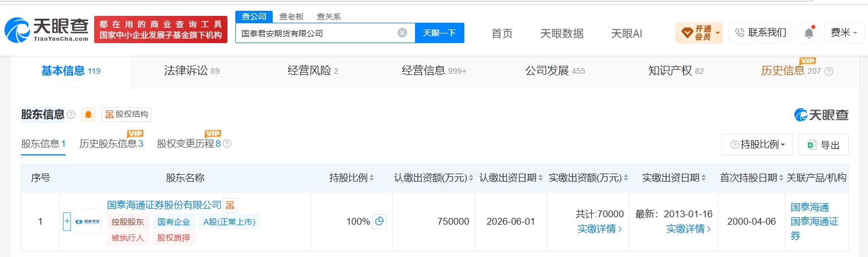The height and width of the screenshot is (257, 868).
Task: Click the equity structure icon after shareholder name
Action: coord(230,205)
